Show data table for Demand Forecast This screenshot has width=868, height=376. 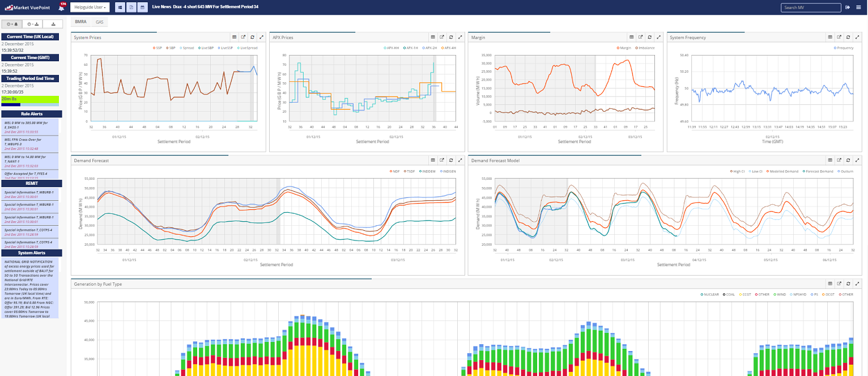click(x=432, y=160)
